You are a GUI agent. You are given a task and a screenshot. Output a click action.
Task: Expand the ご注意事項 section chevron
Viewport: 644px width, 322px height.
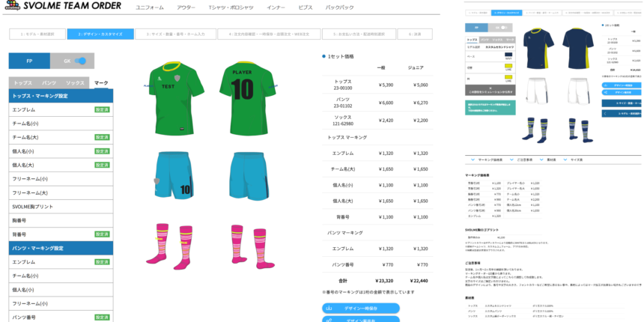pos(511,160)
